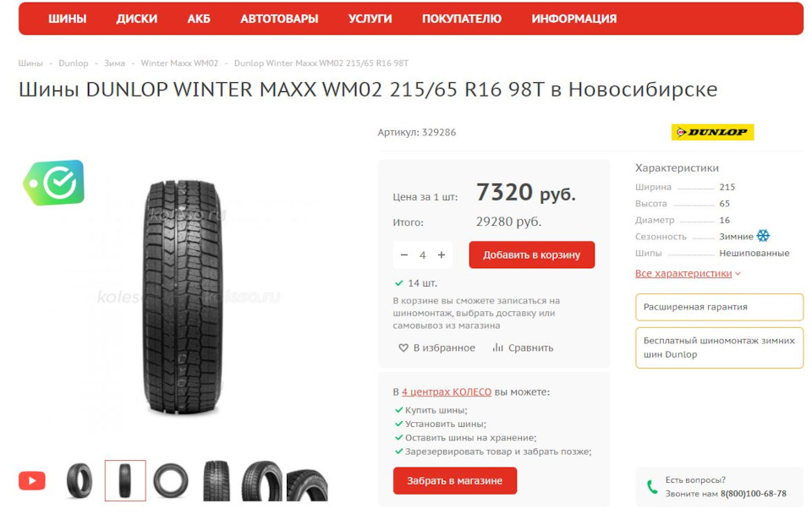
Task: Click Забрать в магазине button
Action: point(455,480)
